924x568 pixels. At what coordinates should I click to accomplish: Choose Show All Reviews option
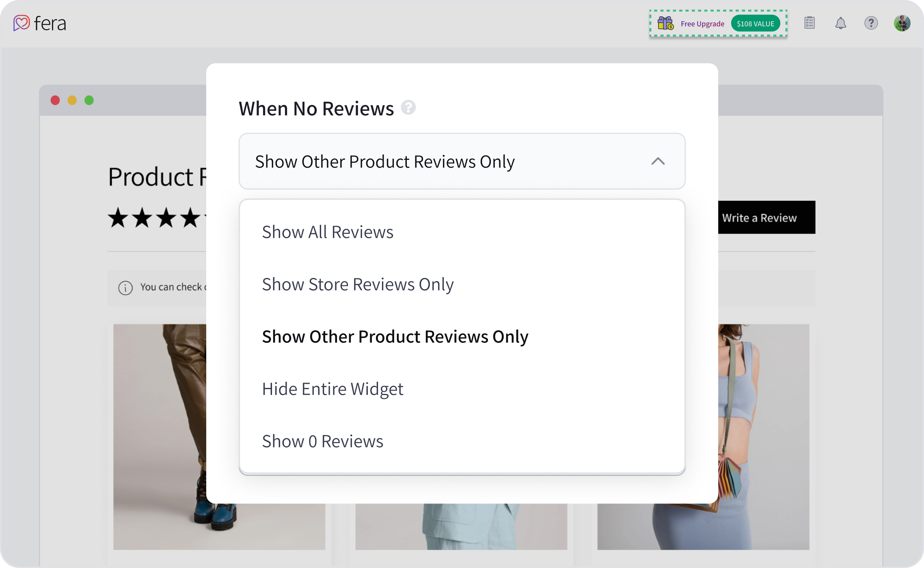coord(462,232)
